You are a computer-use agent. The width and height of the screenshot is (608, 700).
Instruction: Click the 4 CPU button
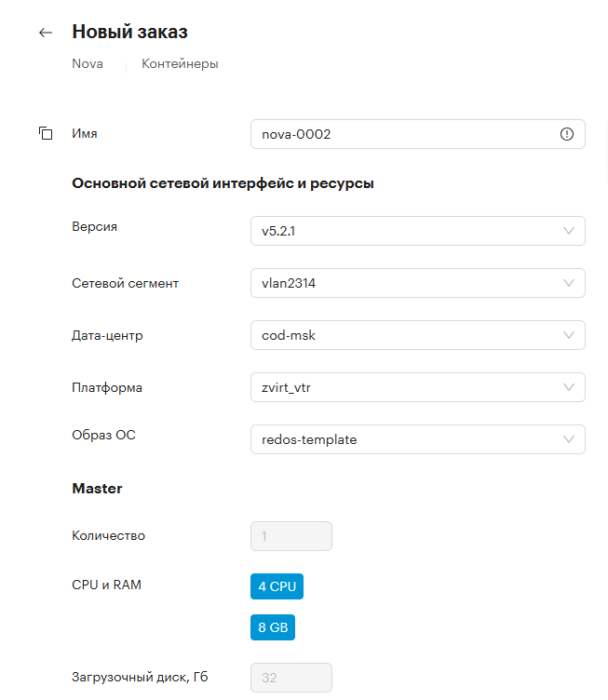pyautogui.click(x=277, y=586)
